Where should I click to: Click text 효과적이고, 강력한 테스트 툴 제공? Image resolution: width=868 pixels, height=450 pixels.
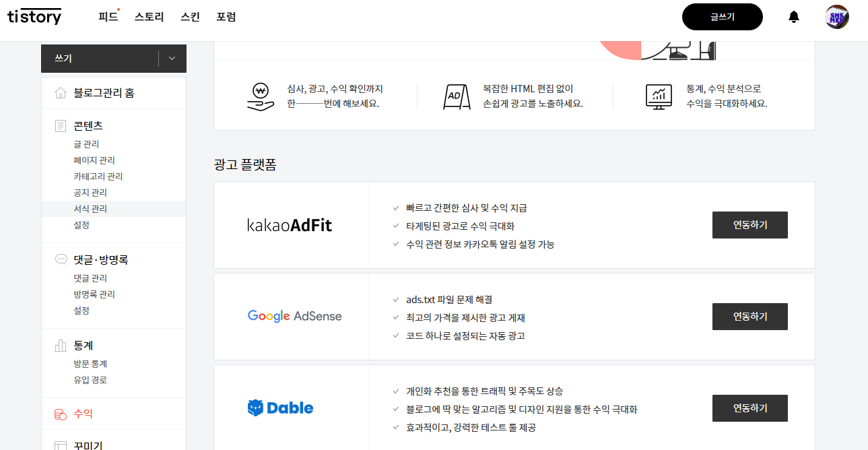click(x=471, y=427)
